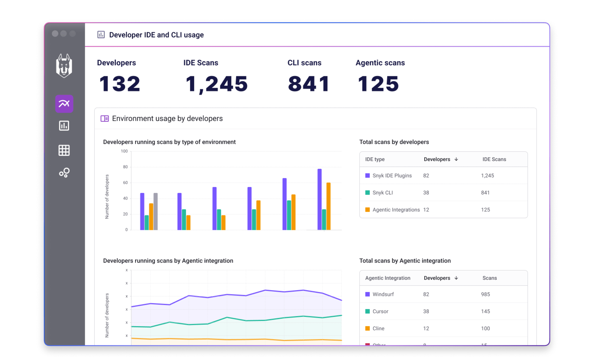Click the IDE type column header
The image size is (594, 364).
click(375, 159)
